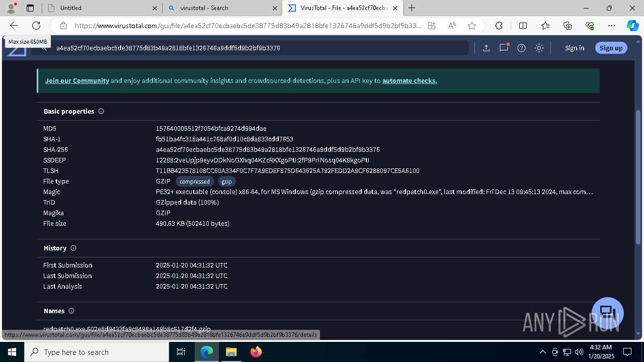Open the tab actions menu icon
Image resolution: width=644 pixels, height=362 pixels.
[30, 8]
